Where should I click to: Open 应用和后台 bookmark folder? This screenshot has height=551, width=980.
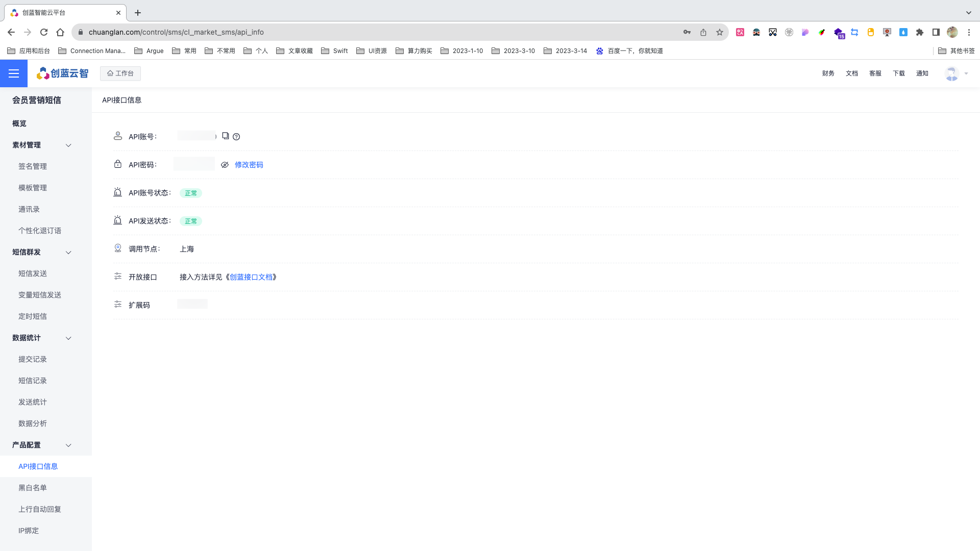tap(29, 51)
